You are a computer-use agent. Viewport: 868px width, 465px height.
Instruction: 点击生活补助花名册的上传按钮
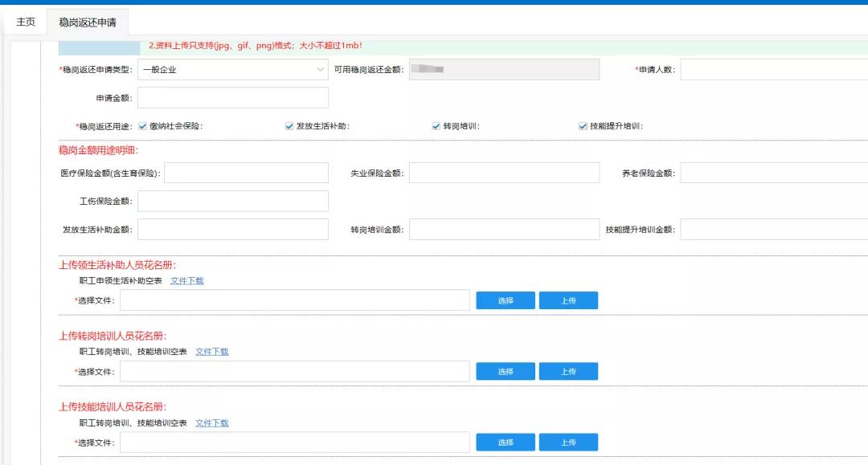point(569,300)
